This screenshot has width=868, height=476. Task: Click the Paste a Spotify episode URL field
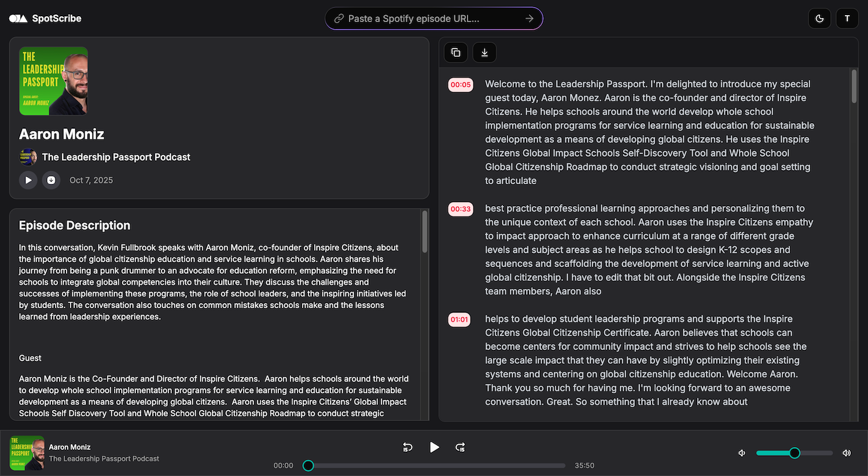428,19
